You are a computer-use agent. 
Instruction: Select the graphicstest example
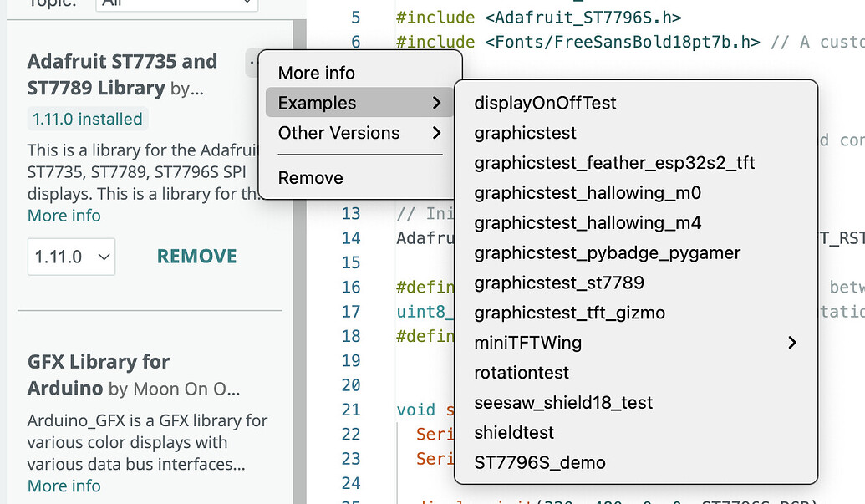(x=525, y=133)
